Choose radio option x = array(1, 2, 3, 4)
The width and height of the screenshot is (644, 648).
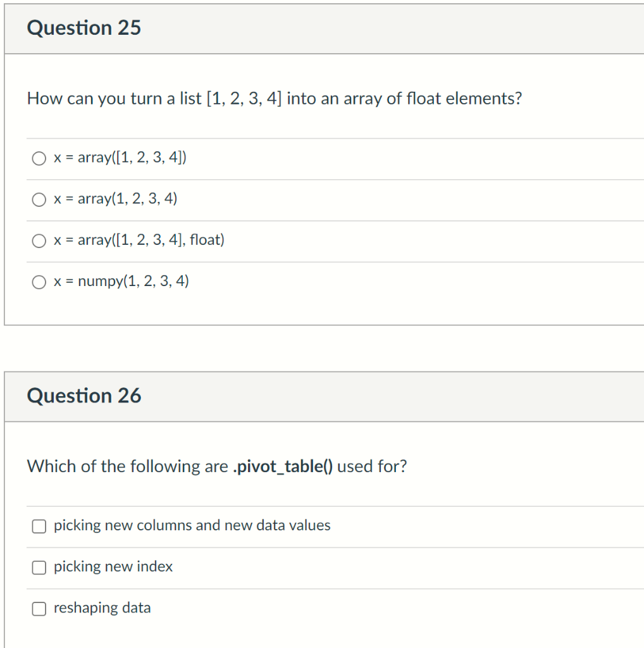tap(39, 199)
